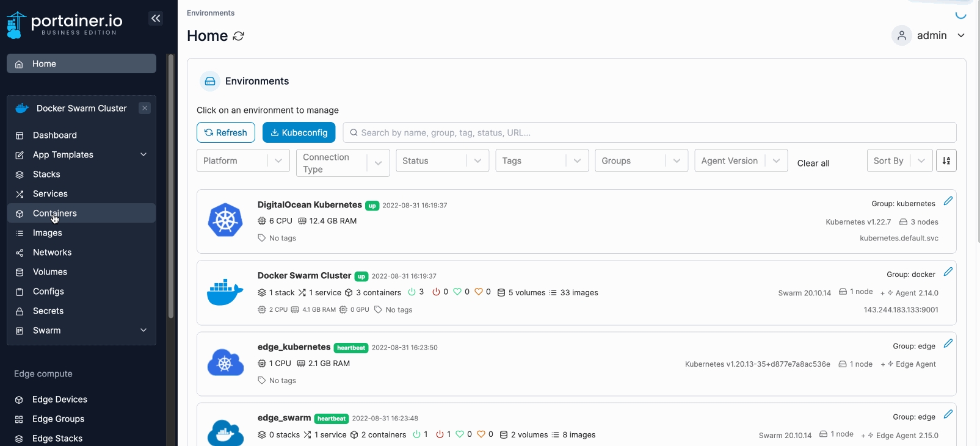Open the Platform filter dropdown

(x=243, y=161)
